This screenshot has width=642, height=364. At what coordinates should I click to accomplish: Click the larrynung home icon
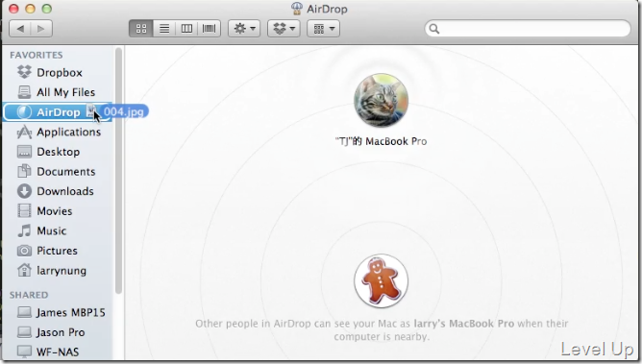24,270
